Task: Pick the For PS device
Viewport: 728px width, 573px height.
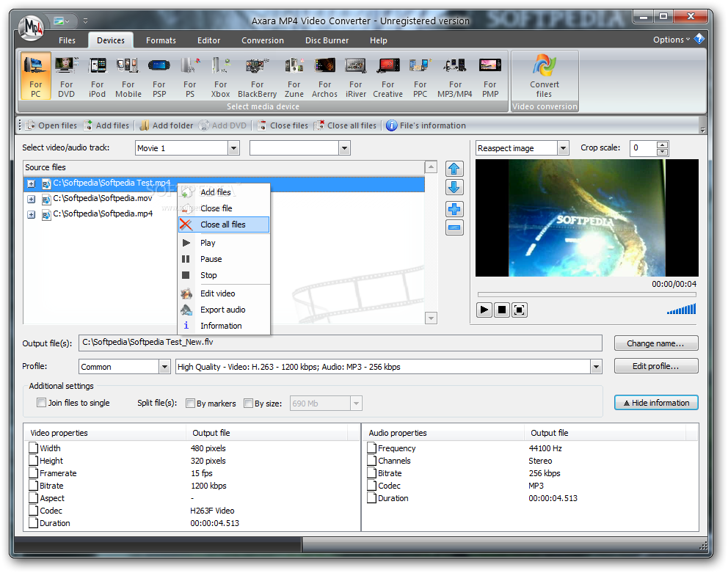Action: click(190, 76)
